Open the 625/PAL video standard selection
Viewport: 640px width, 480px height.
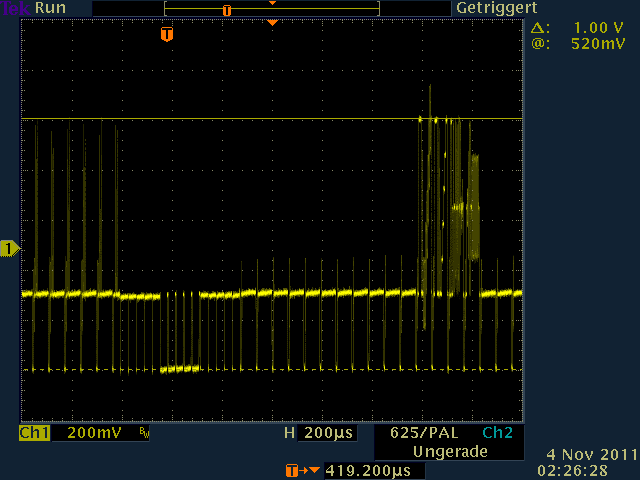pos(420,433)
